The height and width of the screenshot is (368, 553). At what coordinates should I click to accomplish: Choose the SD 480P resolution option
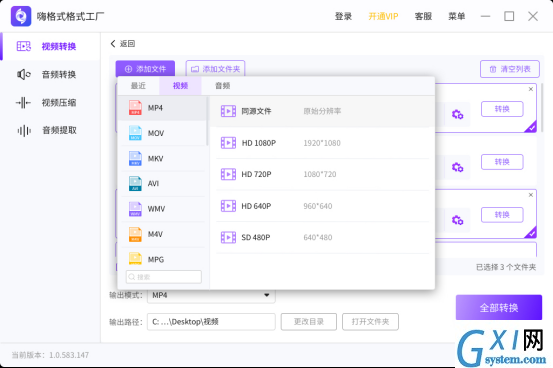323,237
